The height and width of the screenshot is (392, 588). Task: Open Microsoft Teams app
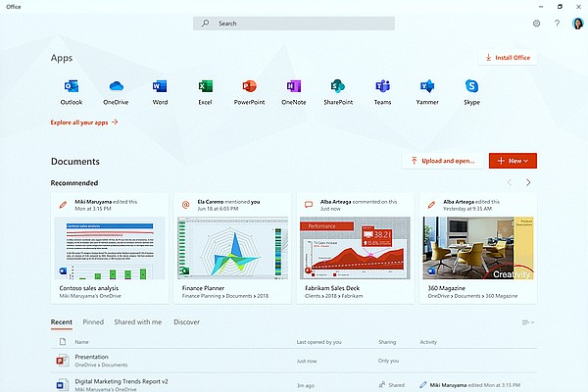[382, 87]
